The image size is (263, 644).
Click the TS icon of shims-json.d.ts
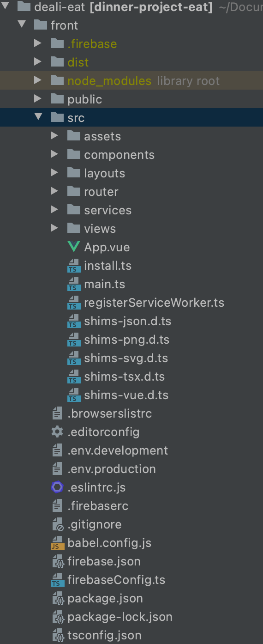click(73, 322)
